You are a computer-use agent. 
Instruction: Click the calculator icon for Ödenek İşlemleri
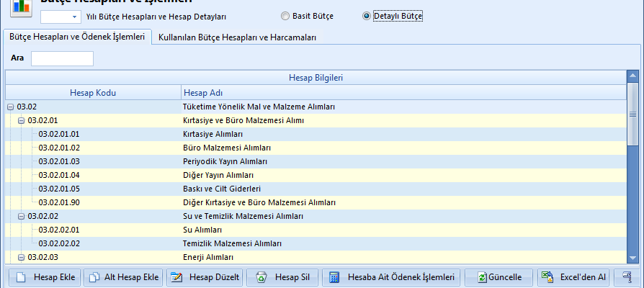click(334, 277)
